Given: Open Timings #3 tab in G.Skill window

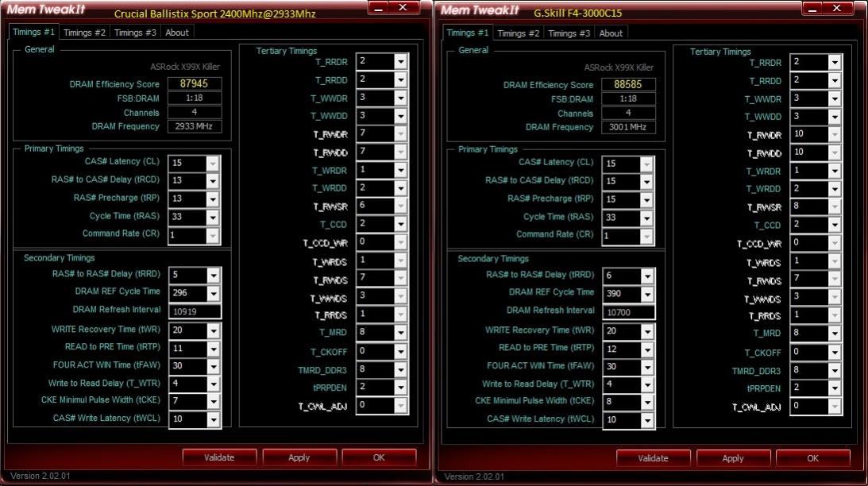Looking at the screenshot, I should point(569,33).
